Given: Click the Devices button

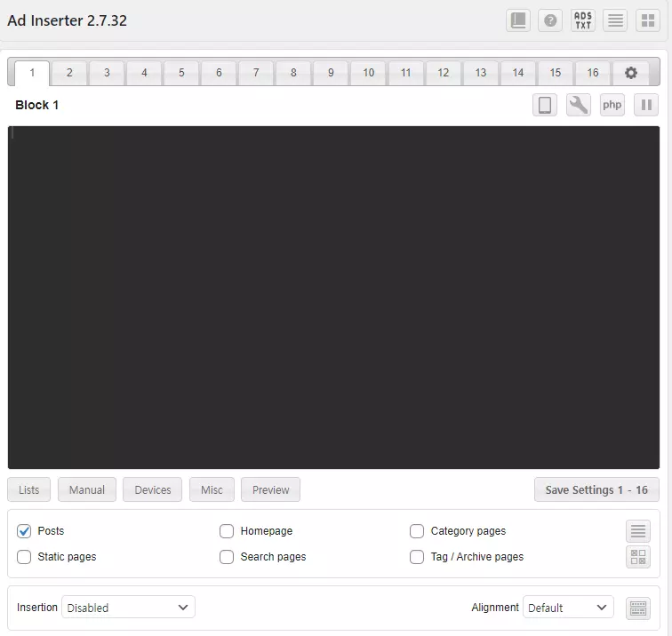Looking at the screenshot, I should (153, 489).
